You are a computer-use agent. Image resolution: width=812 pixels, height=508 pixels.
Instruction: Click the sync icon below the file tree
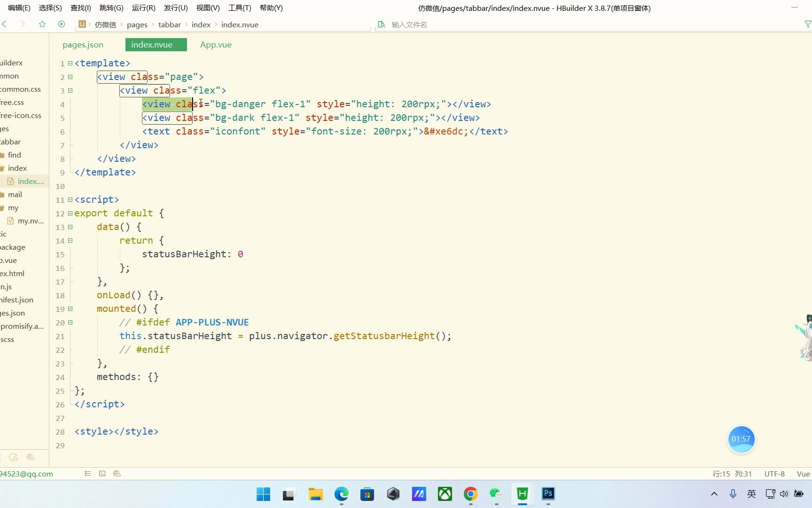click(14, 457)
